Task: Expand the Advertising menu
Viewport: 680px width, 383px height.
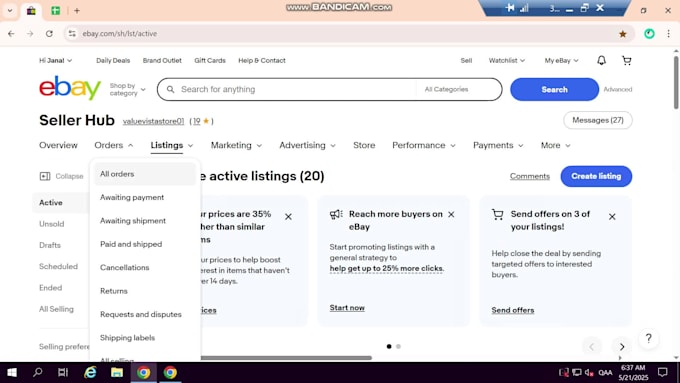Action: click(x=307, y=145)
